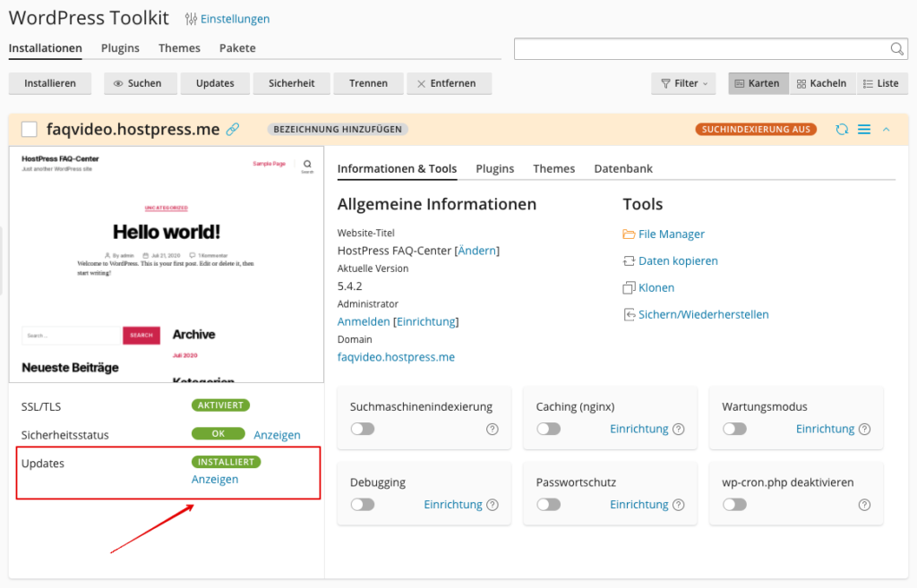Click the Entfernen button
The width and height of the screenshot is (917, 588).
tap(449, 83)
